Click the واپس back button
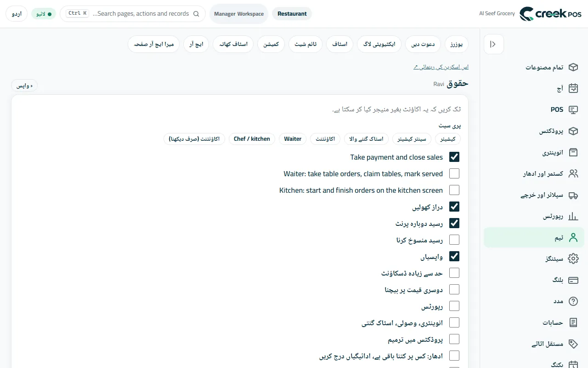 click(24, 86)
